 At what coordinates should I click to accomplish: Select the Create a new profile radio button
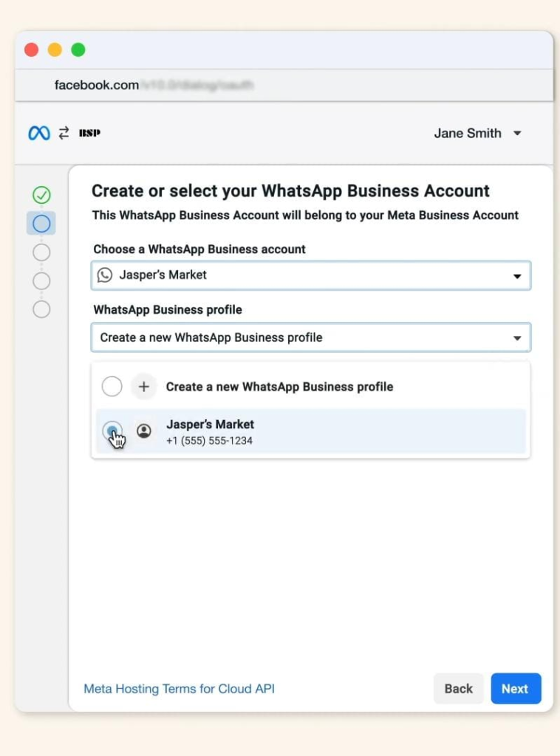(x=112, y=386)
